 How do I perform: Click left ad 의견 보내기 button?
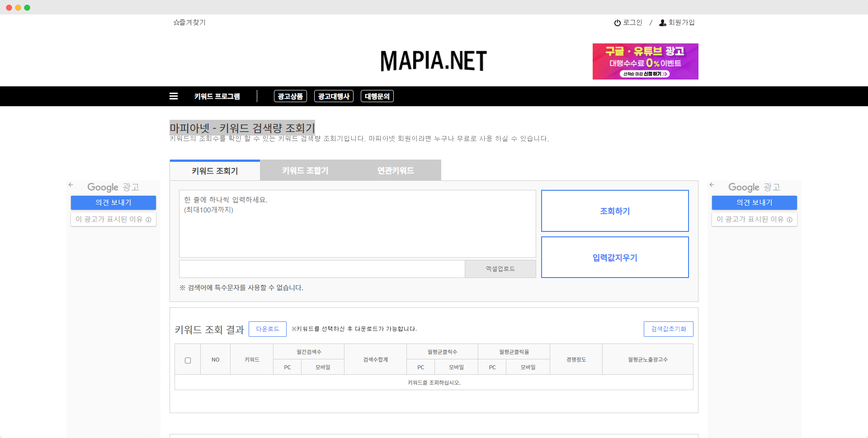(x=113, y=203)
